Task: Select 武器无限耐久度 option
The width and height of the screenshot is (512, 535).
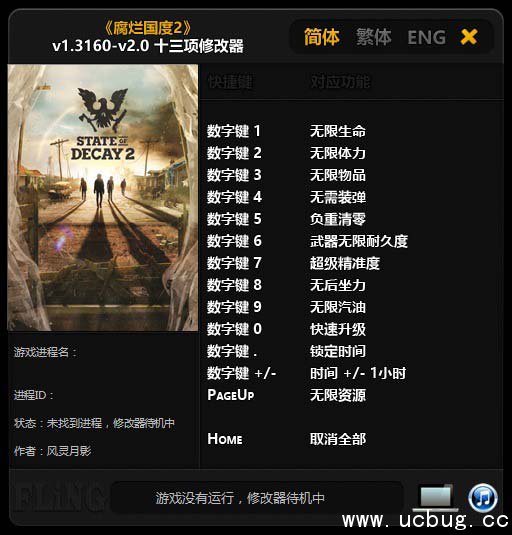Action: [x=359, y=241]
